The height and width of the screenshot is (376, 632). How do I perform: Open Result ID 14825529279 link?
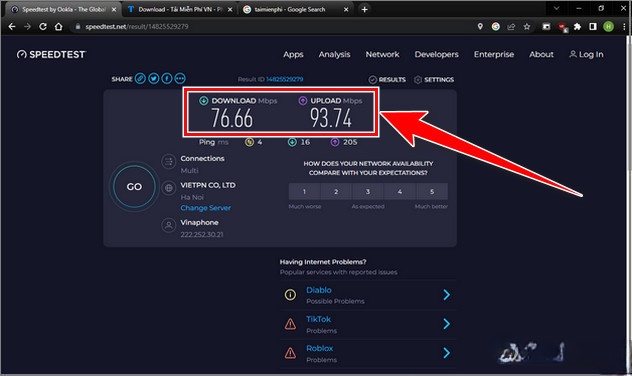tap(284, 79)
